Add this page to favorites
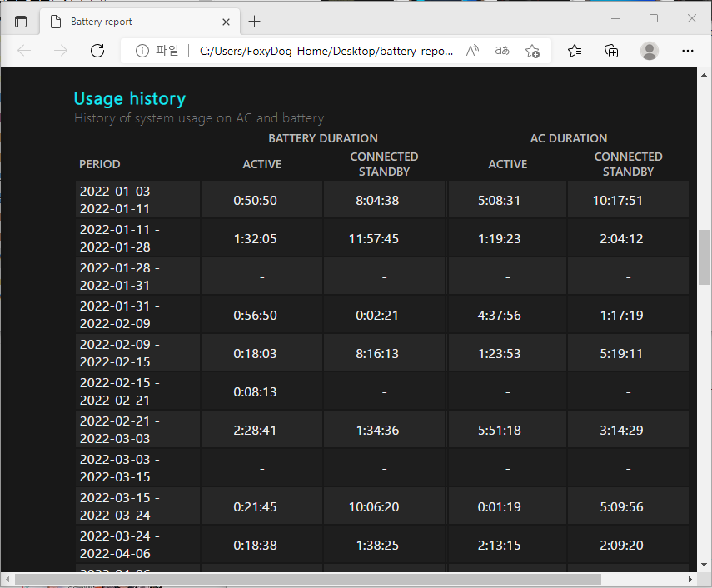 coord(532,51)
